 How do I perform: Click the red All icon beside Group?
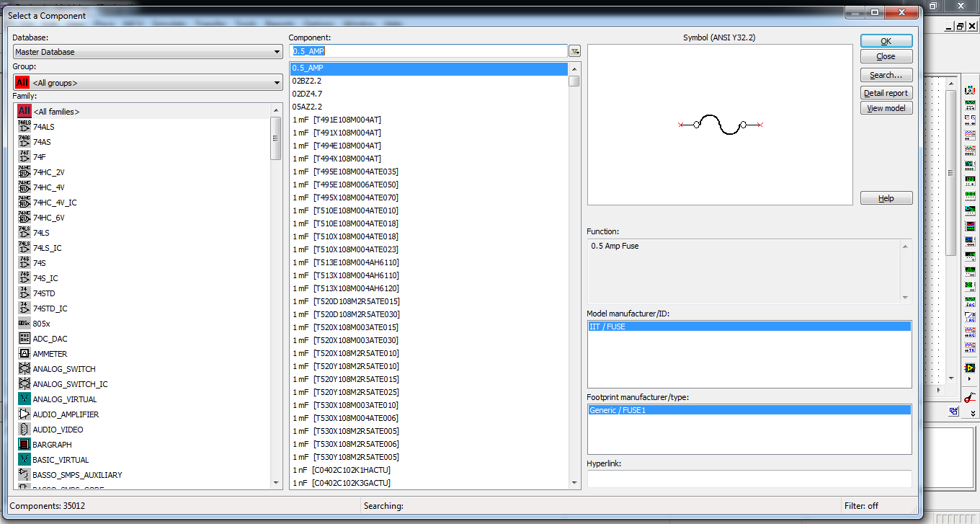(22, 82)
